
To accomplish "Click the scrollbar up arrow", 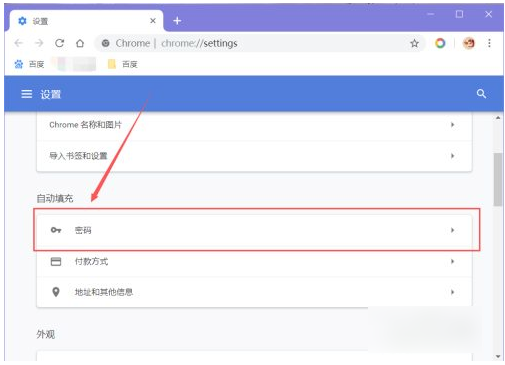I will pyautogui.click(x=498, y=118).
